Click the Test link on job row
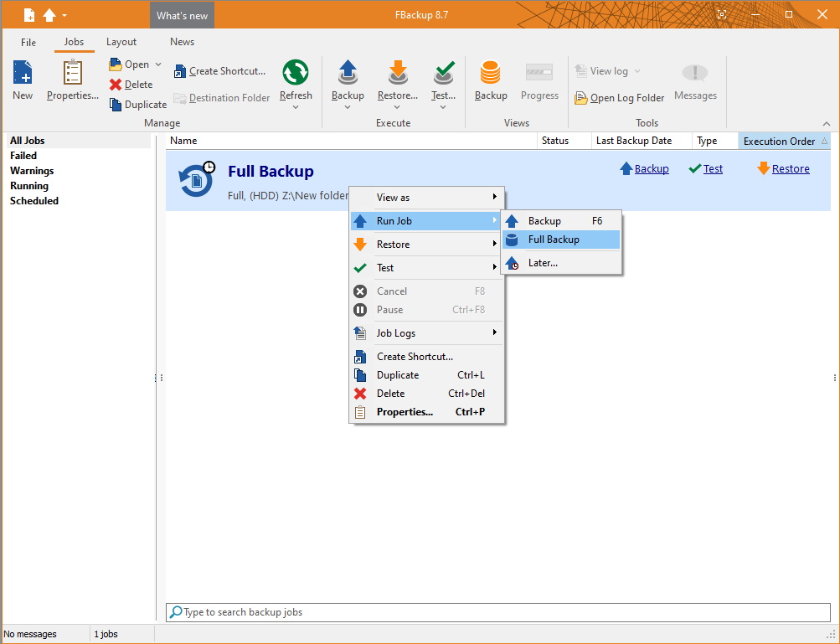The image size is (840, 644). tap(713, 169)
